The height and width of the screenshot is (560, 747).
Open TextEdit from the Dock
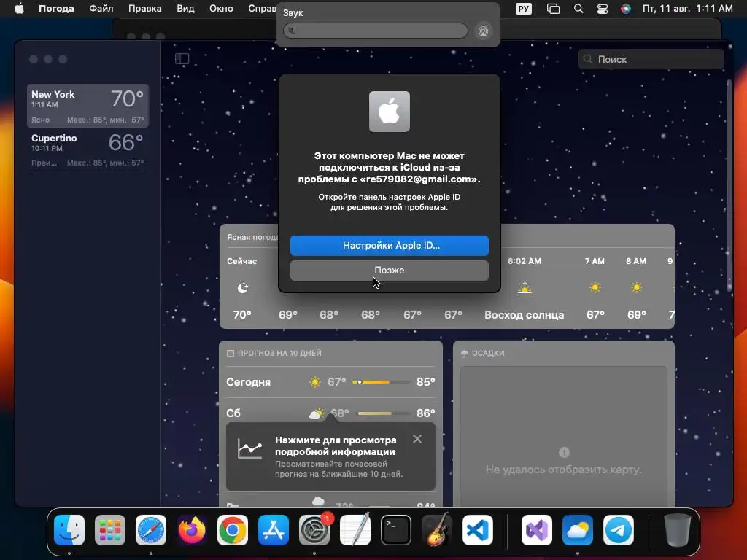coord(355,529)
